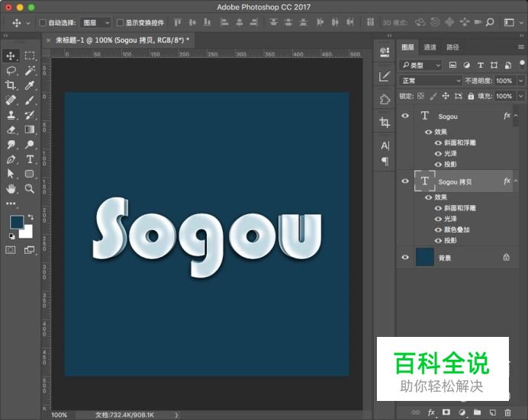This screenshot has width=528, height=420.
Task: Activate the Hand tool
Action: pyautogui.click(x=11, y=188)
